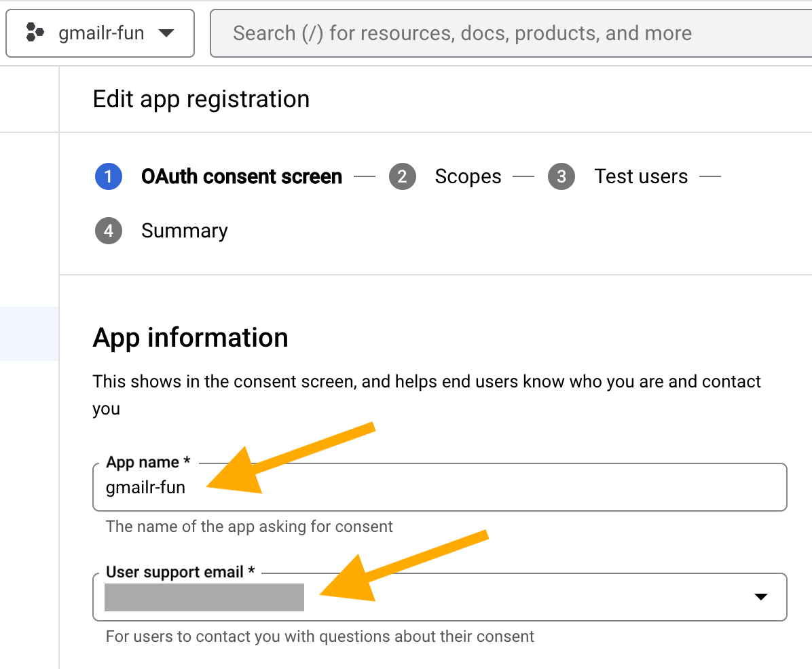Click the App information section heading
812x669 pixels.
[x=191, y=337]
